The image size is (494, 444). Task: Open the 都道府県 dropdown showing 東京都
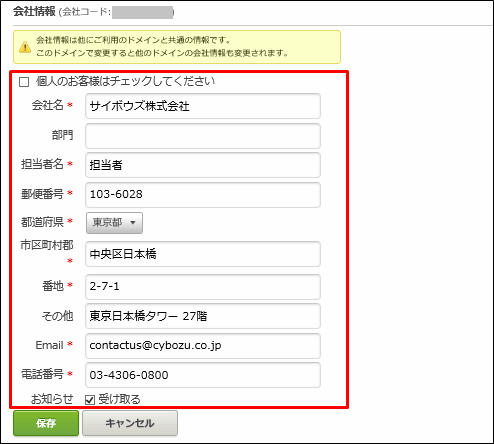[x=114, y=223]
